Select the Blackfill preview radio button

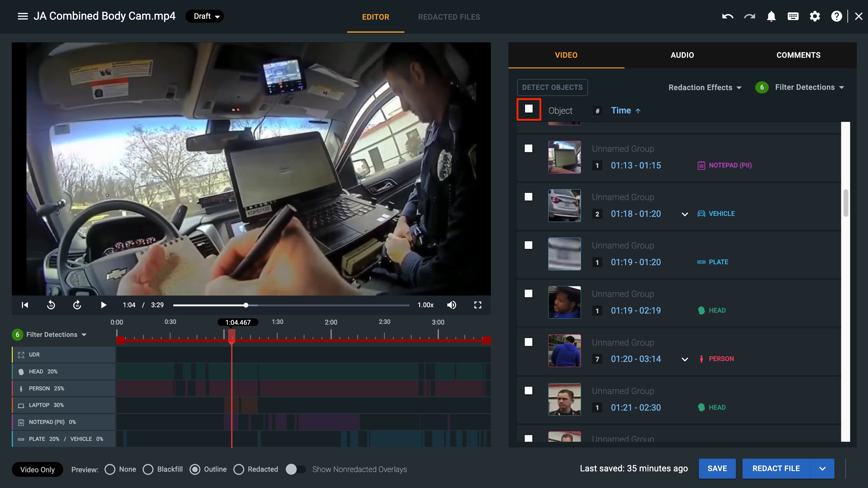[x=148, y=469]
